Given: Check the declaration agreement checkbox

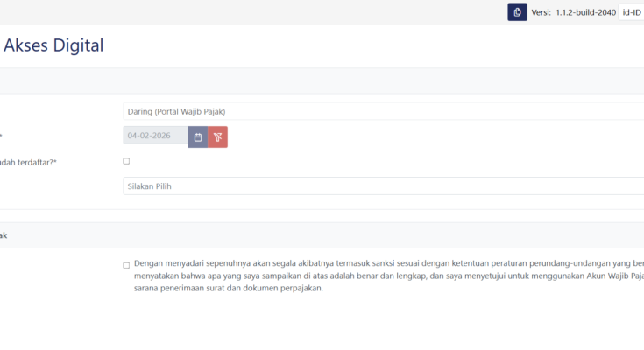Looking at the screenshot, I should coord(126,265).
